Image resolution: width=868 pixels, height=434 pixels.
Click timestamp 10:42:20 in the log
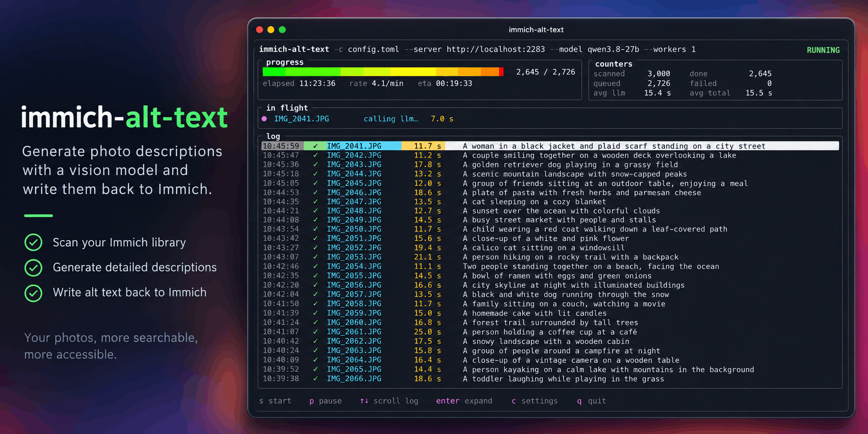tap(281, 285)
